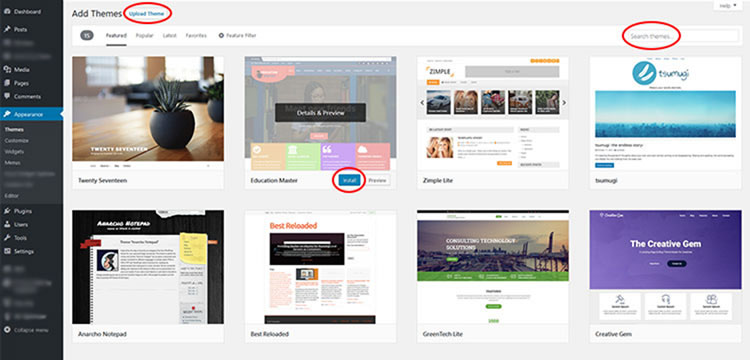Expand the Help dropdown
The width and height of the screenshot is (750, 360).
pos(728,6)
